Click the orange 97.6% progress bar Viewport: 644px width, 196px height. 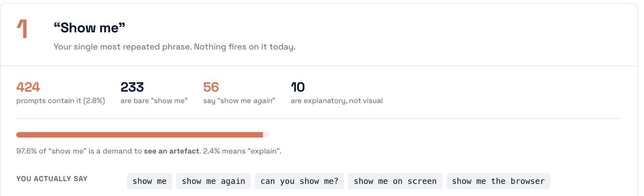(x=140, y=135)
